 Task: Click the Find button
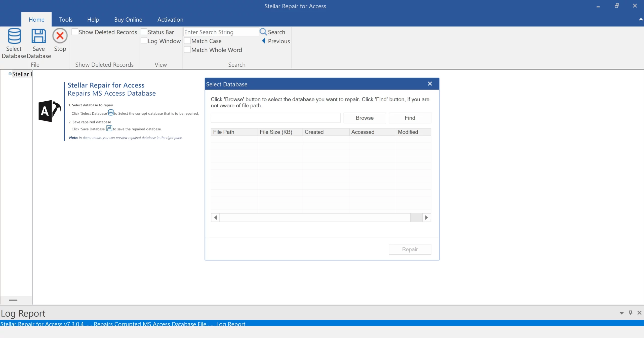[x=410, y=118]
